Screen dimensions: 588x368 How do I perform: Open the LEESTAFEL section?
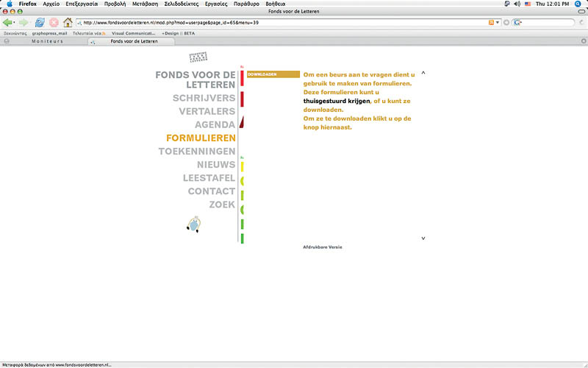[x=209, y=178]
